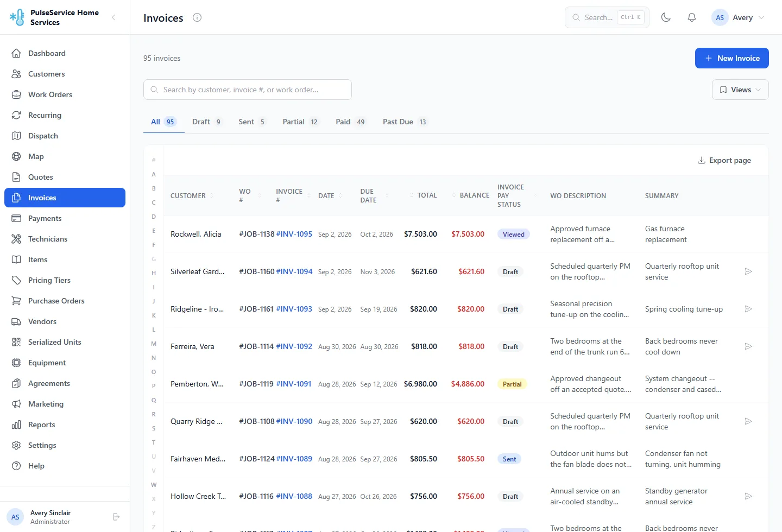Viewport: 782px width, 532px height.
Task: Open Serialized Units page
Action: (65, 342)
